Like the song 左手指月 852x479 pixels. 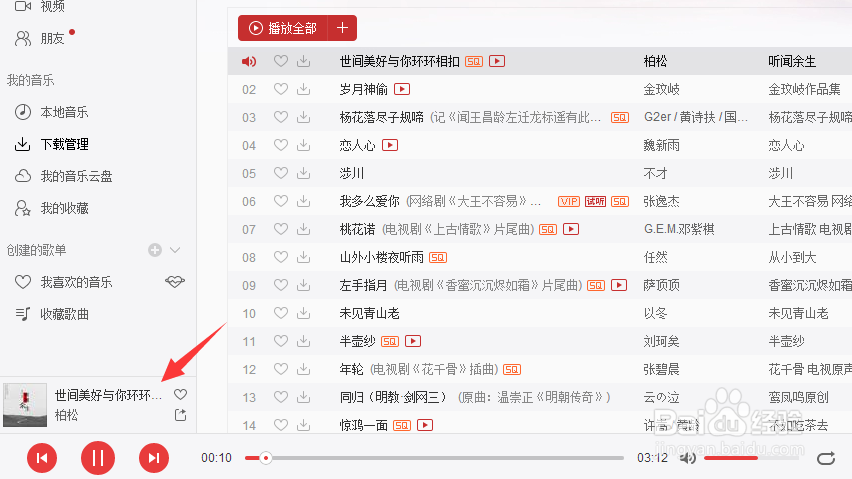click(x=280, y=285)
